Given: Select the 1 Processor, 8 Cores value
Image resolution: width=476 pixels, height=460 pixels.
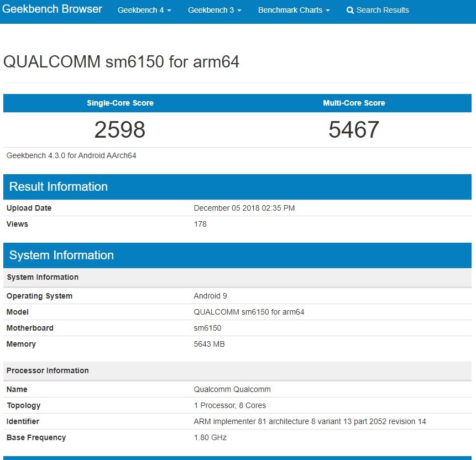Looking at the screenshot, I should (230, 405).
